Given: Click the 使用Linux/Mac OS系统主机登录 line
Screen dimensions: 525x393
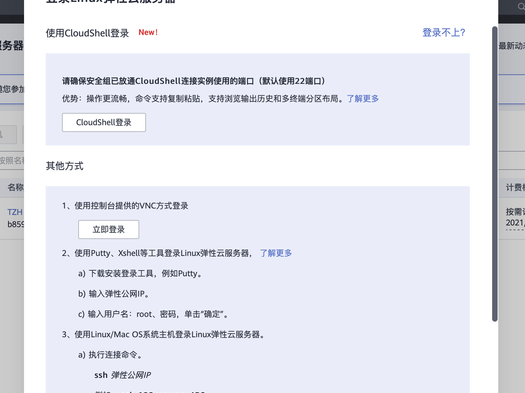Looking at the screenshot, I should pyautogui.click(x=163, y=334).
